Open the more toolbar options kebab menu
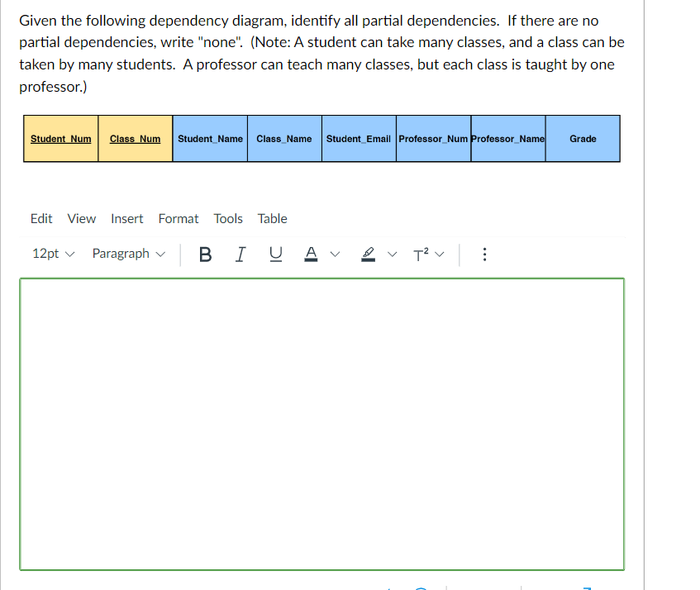This screenshot has height=590, width=700. [x=484, y=255]
